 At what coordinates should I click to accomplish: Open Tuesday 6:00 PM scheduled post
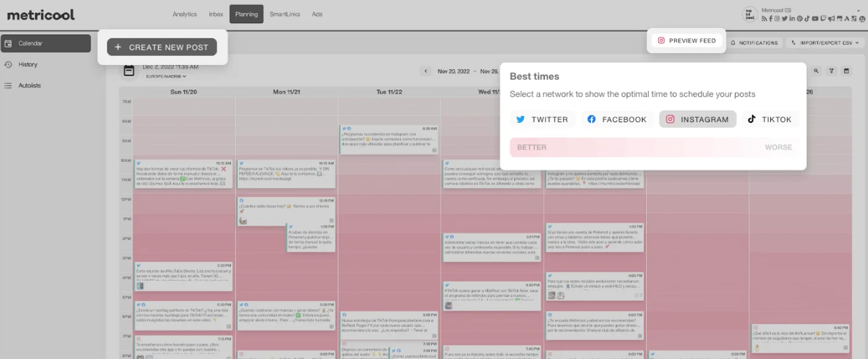(389, 325)
